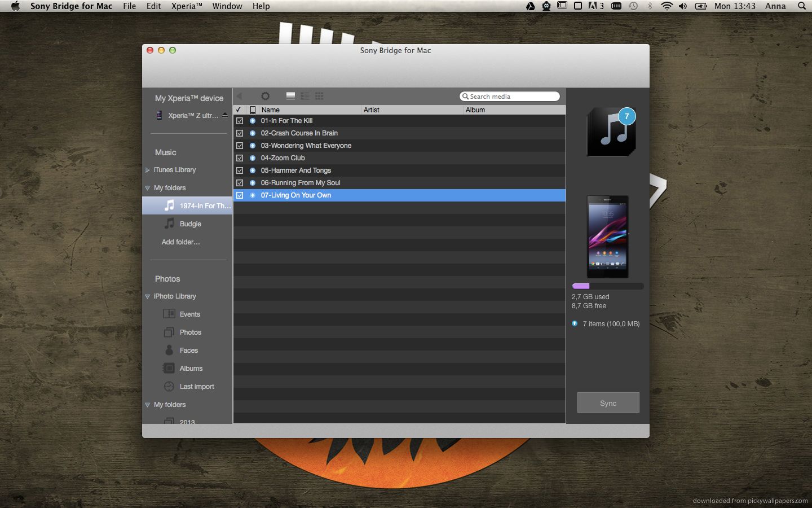
Task: Sort tracks by the Album column
Action: (x=514, y=110)
